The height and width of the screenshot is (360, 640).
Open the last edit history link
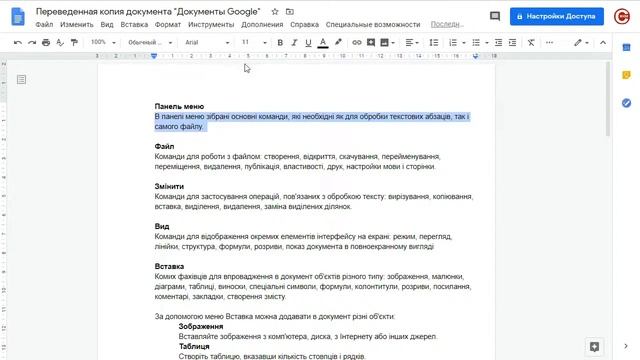point(447,24)
